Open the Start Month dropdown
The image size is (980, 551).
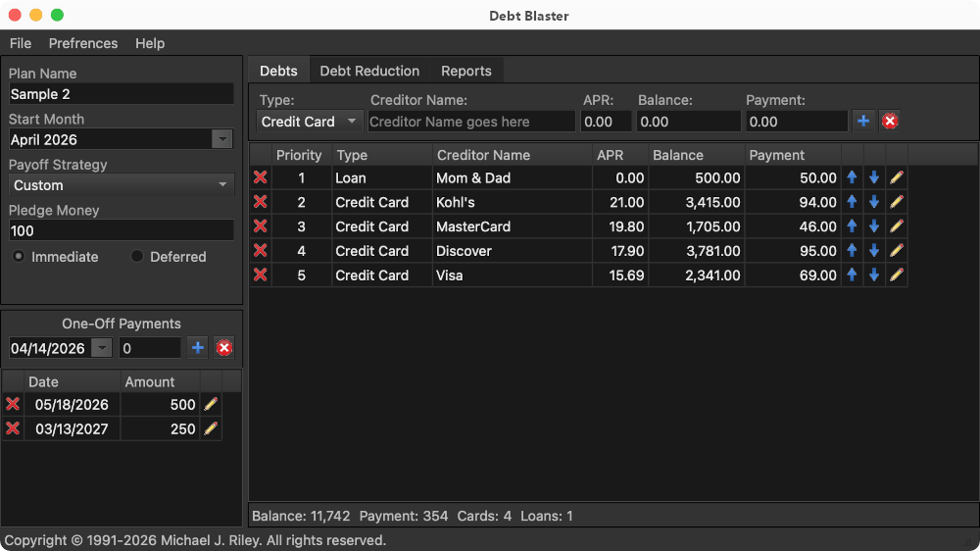[x=222, y=140]
